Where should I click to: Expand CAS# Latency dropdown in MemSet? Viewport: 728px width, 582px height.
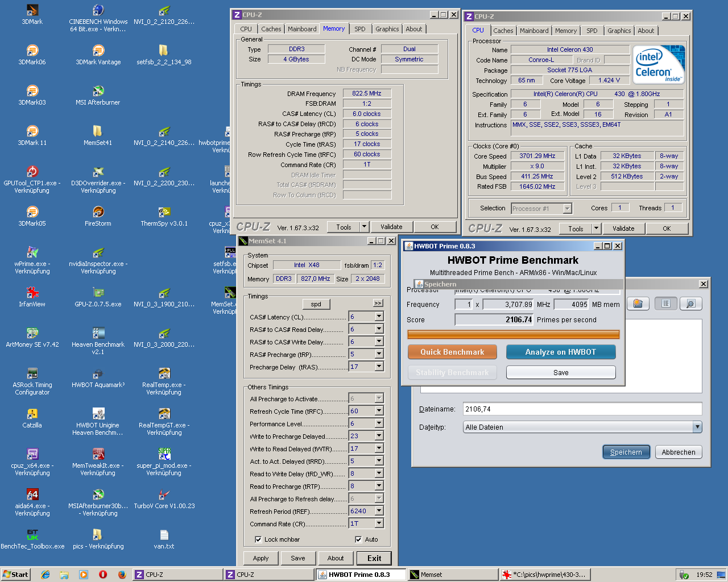tap(379, 317)
